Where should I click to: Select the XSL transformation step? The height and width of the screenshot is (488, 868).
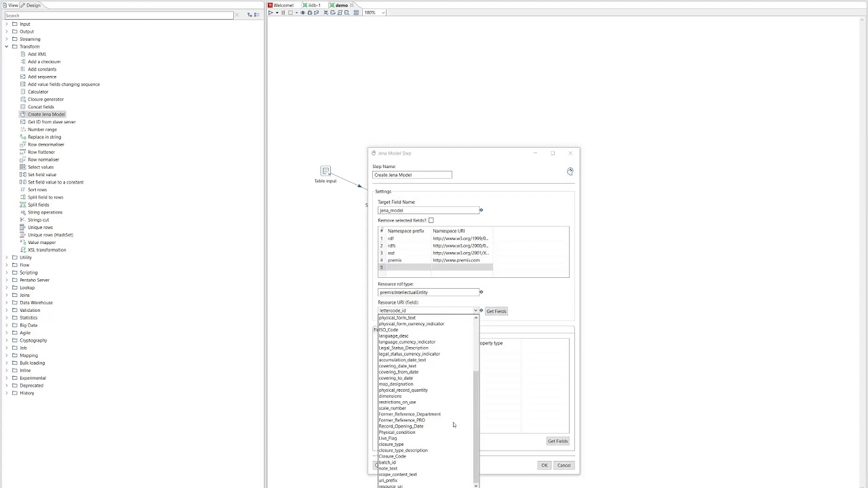[x=47, y=250]
